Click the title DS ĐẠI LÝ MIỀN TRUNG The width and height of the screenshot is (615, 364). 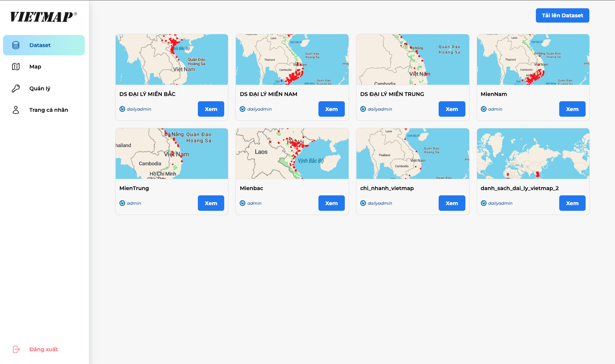click(392, 94)
